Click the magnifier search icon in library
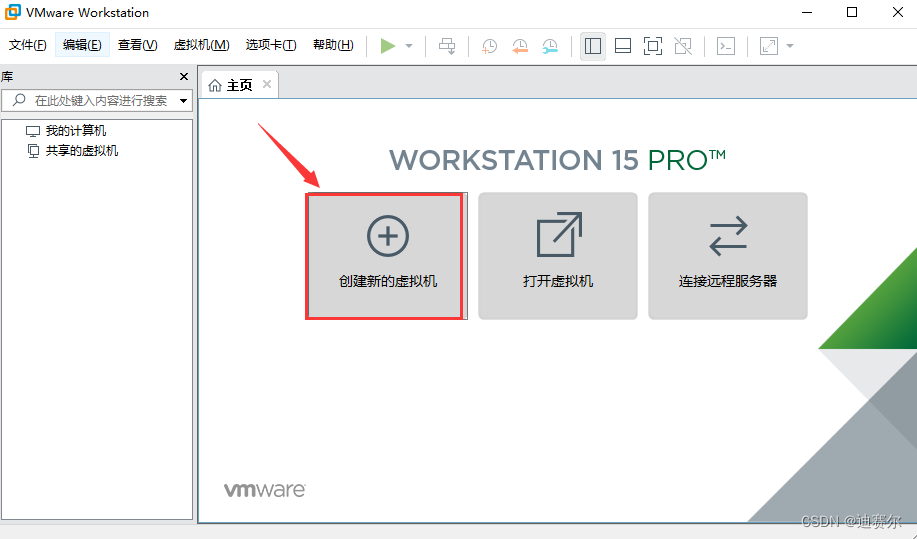The height and width of the screenshot is (539, 917). click(19, 100)
